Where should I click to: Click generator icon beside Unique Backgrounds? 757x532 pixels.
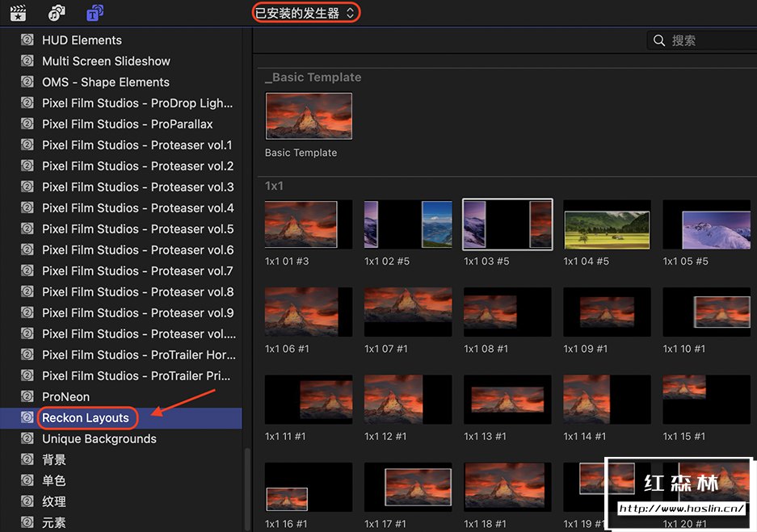pyautogui.click(x=27, y=438)
